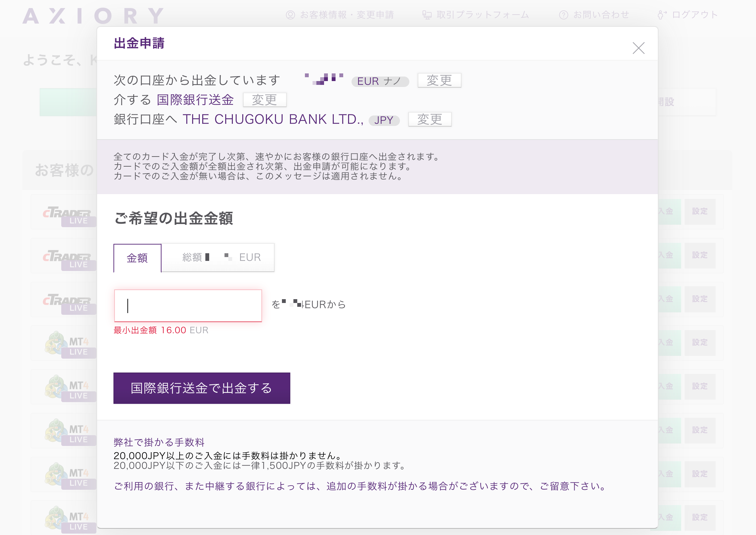756x535 pixels.
Task: Click the first MT4 LIVE account logo
Action: [x=70, y=345]
